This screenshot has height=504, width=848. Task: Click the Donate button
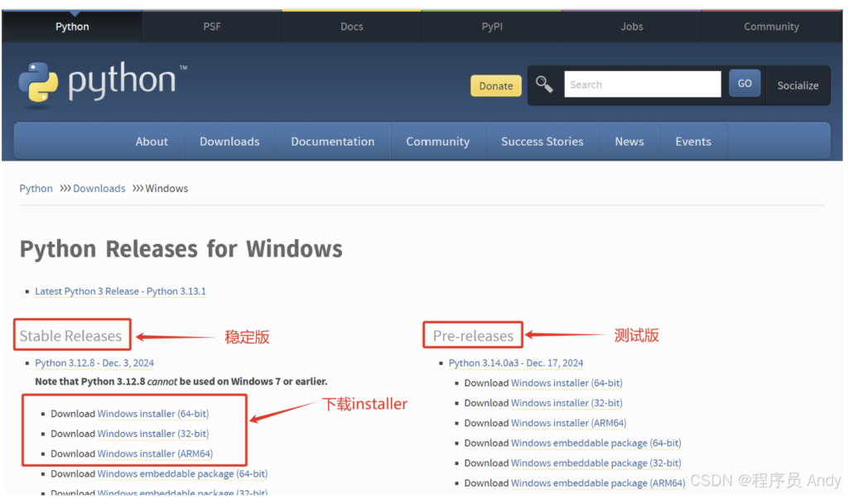pyautogui.click(x=496, y=86)
